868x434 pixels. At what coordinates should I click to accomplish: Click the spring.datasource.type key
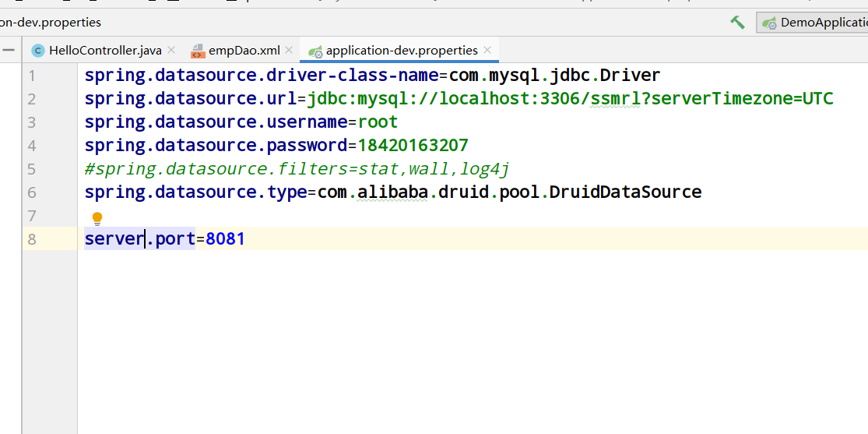(196, 192)
